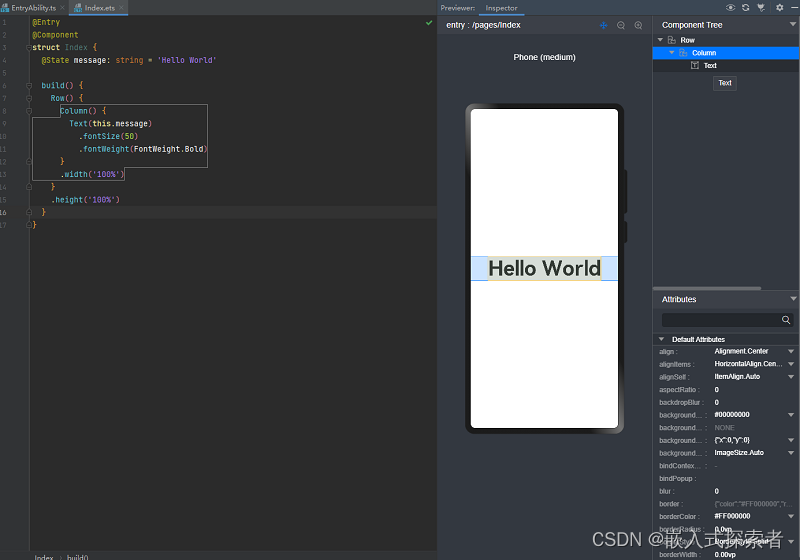Click the .fontSize(50) code line
Viewport: 800px width, 560px height.
pos(108,136)
